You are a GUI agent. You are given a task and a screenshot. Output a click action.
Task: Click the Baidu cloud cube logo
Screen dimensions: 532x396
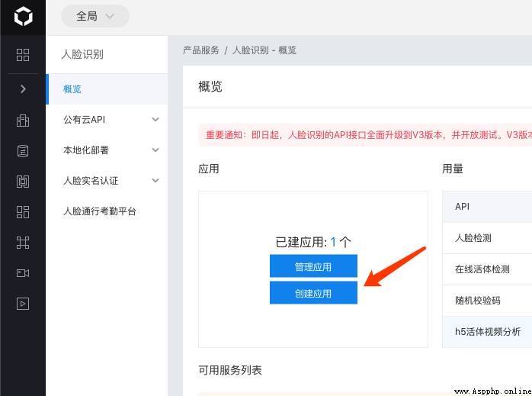click(x=23, y=16)
